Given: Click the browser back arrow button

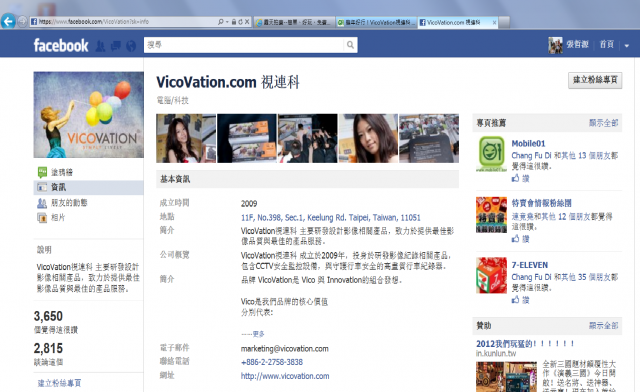Looking at the screenshot, I should point(8,21).
